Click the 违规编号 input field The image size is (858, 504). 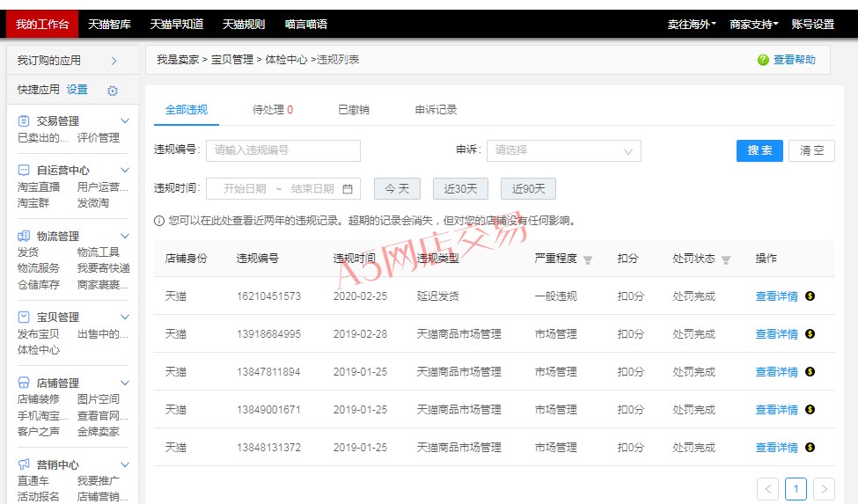click(282, 150)
